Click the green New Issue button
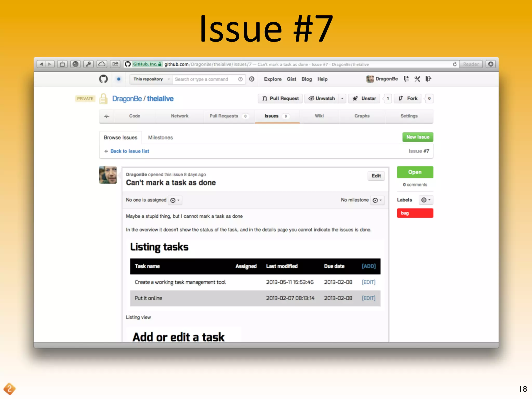The width and height of the screenshot is (532, 399). point(417,137)
